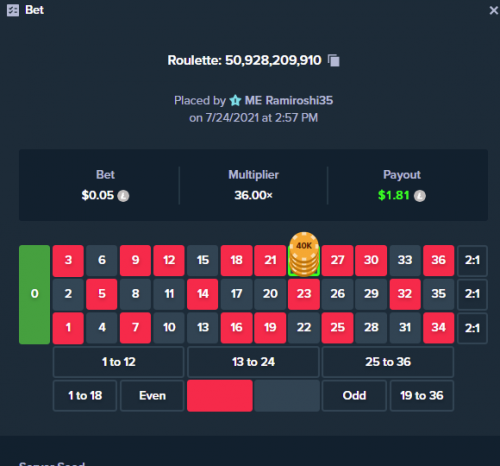This screenshot has height=466, width=500.
Task: Select the green 0 cell
Action: [x=34, y=294]
